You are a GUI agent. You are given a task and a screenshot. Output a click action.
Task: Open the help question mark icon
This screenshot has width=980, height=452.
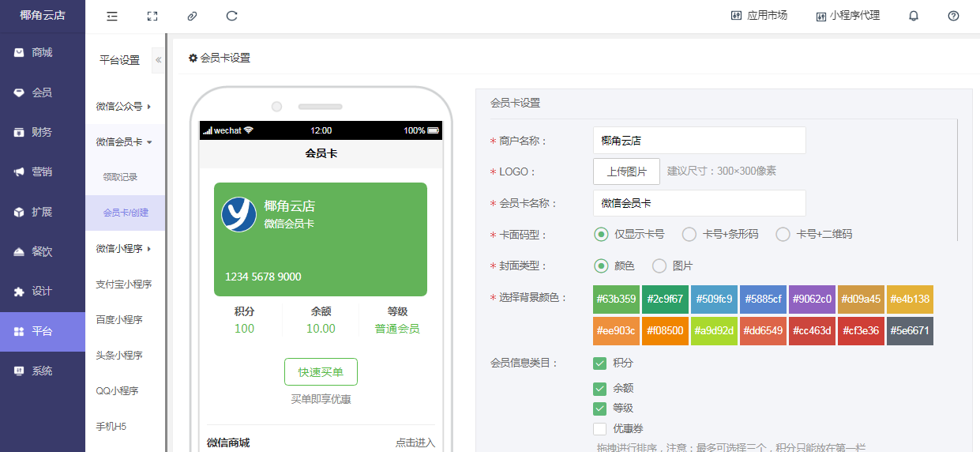pos(953,16)
